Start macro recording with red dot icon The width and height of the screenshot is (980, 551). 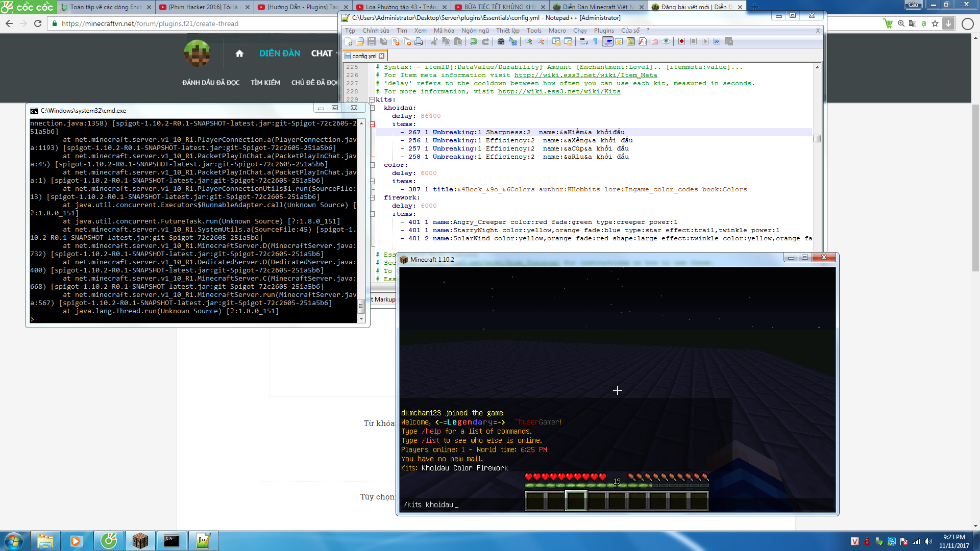tap(681, 41)
